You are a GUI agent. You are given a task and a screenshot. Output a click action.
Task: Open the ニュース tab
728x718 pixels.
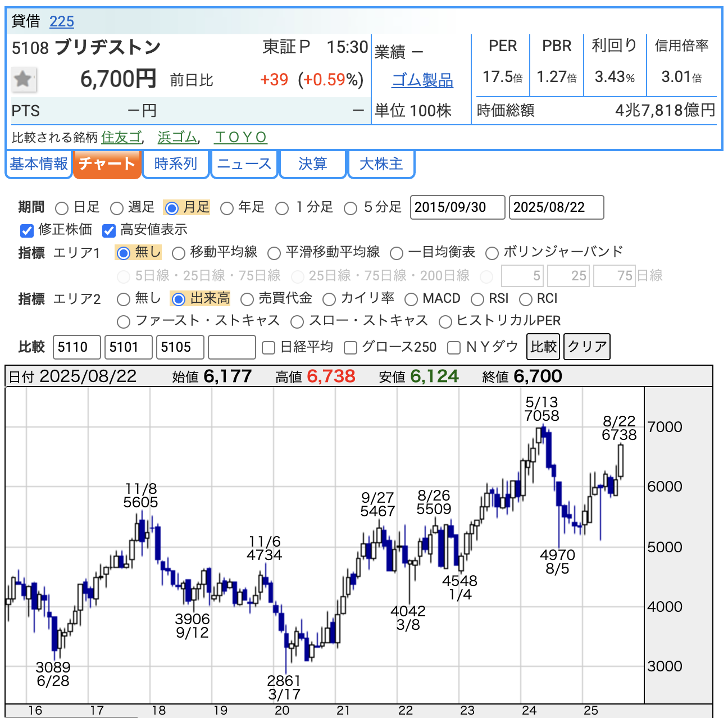pos(244,163)
